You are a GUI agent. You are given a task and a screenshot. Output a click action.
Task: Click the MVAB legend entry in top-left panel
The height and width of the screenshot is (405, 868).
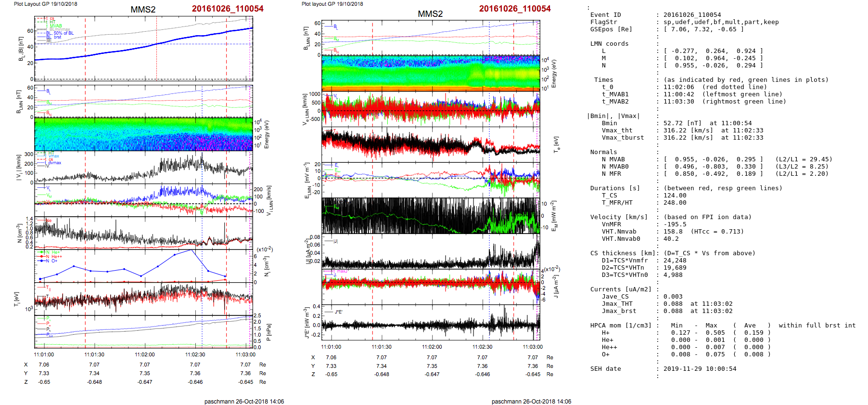pos(55,26)
